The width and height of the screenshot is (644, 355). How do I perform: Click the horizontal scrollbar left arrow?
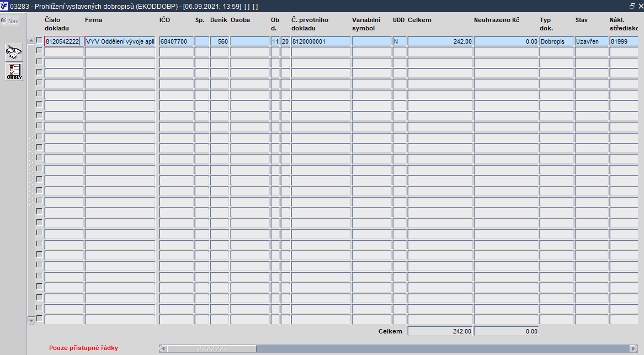(x=163, y=348)
